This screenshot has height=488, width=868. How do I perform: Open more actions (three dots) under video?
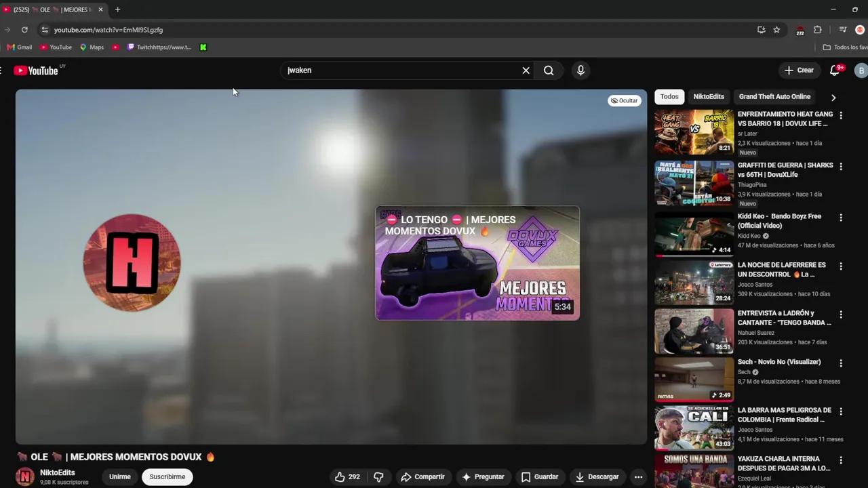pyautogui.click(x=638, y=477)
